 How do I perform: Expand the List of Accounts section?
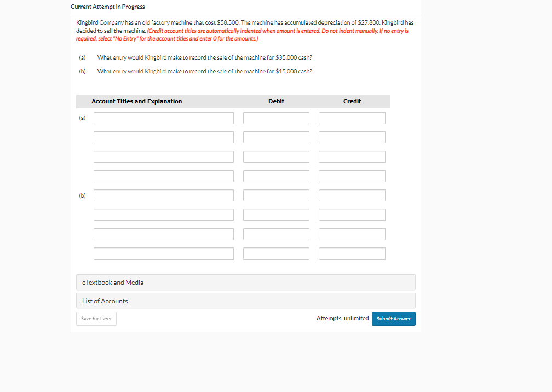click(246, 301)
